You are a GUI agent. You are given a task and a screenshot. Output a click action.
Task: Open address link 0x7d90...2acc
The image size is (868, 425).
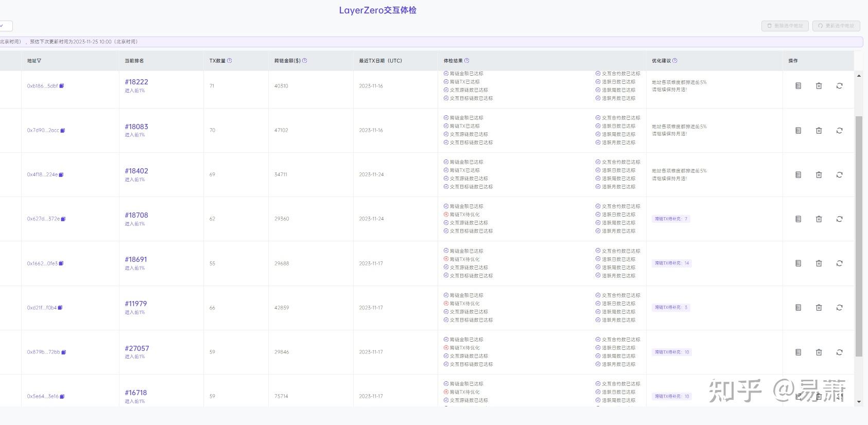(x=43, y=130)
